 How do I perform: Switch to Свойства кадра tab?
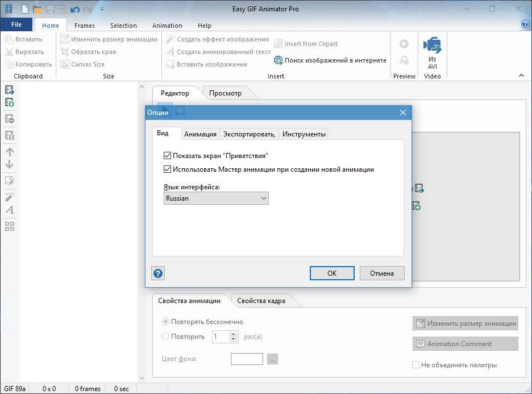[x=261, y=301]
